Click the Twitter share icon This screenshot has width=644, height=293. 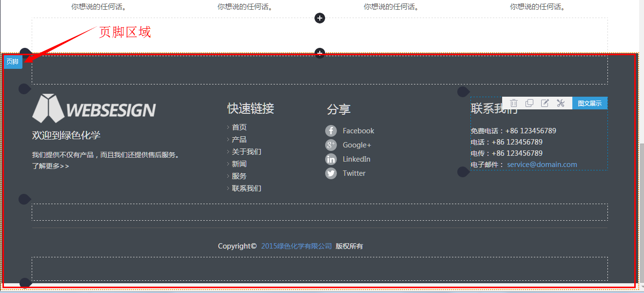331,173
